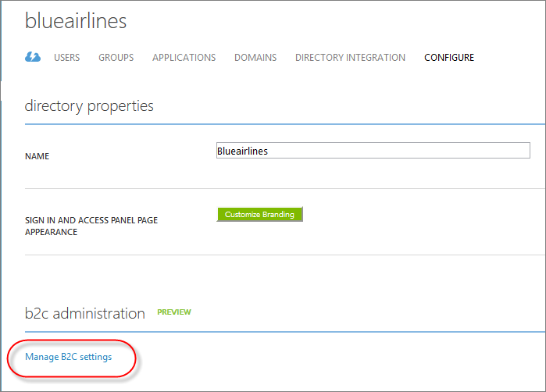
Task: Click the word Branding on green button
Action: [x=278, y=215]
